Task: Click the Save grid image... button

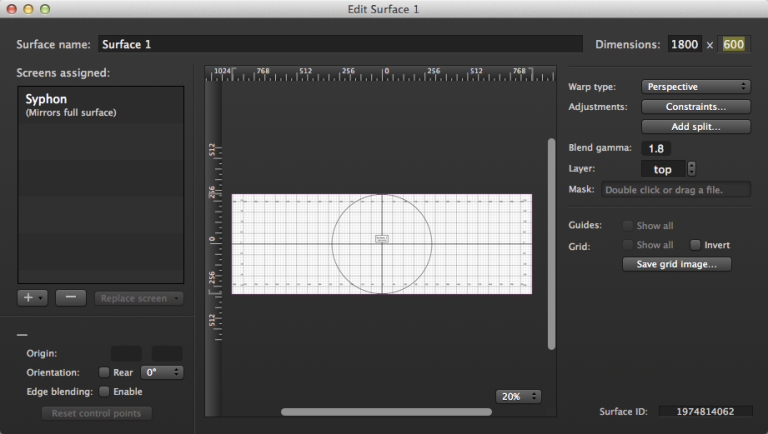Action: [x=676, y=264]
